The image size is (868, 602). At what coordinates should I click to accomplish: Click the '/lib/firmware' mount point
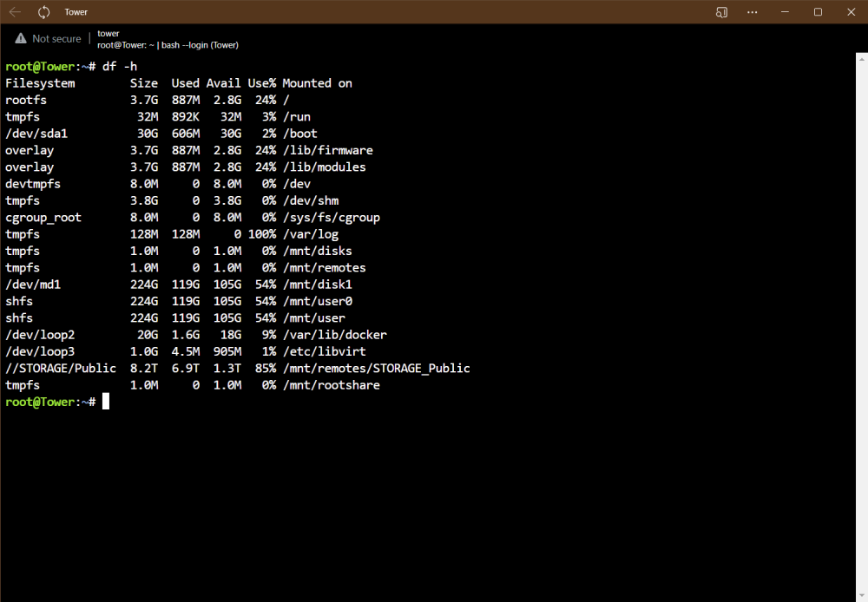coord(328,151)
